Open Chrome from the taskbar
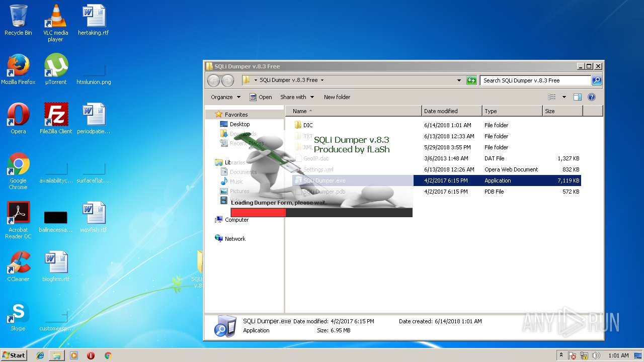The image size is (644, 362). [x=108, y=355]
